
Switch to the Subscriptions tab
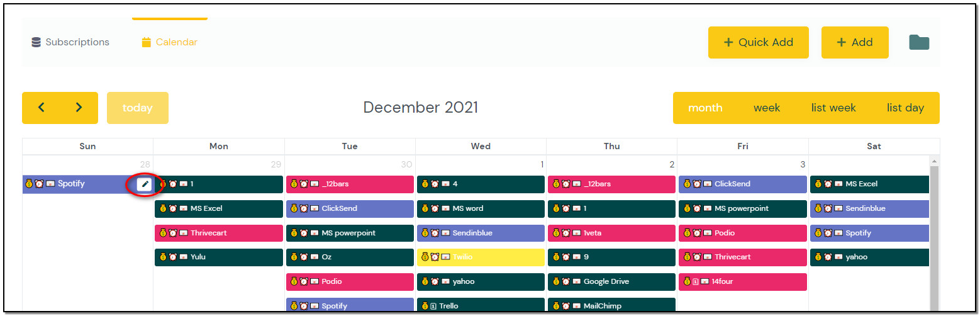(70, 42)
